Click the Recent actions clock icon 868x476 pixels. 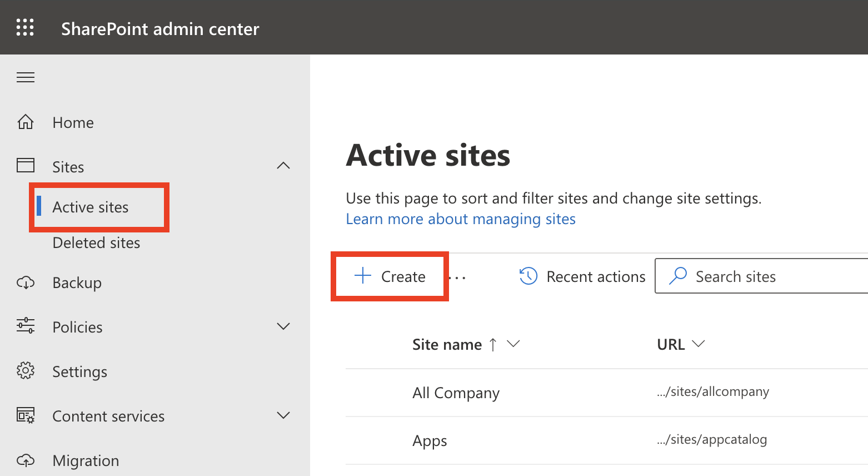(x=528, y=276)
